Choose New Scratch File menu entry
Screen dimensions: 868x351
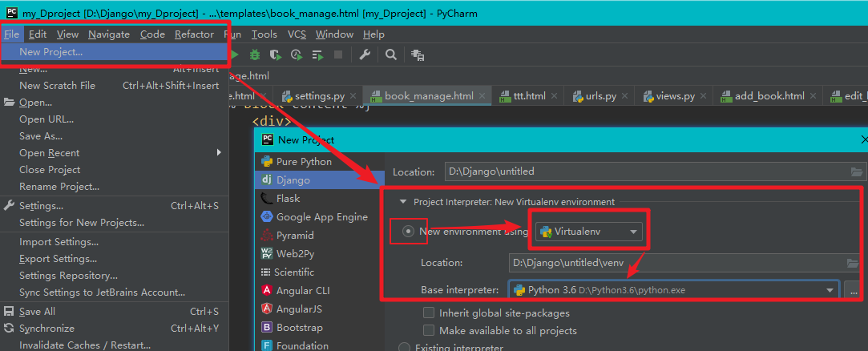point(114,85)
